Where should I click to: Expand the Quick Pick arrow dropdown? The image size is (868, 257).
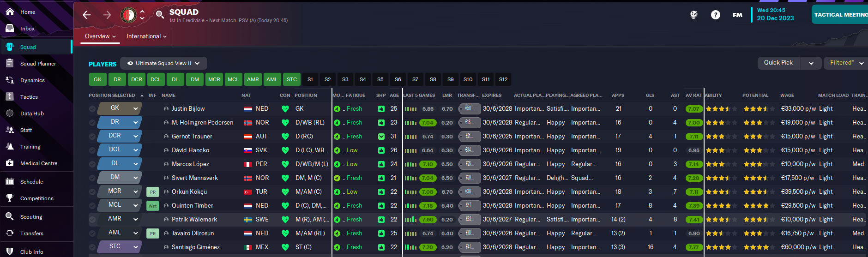[811, 63]
